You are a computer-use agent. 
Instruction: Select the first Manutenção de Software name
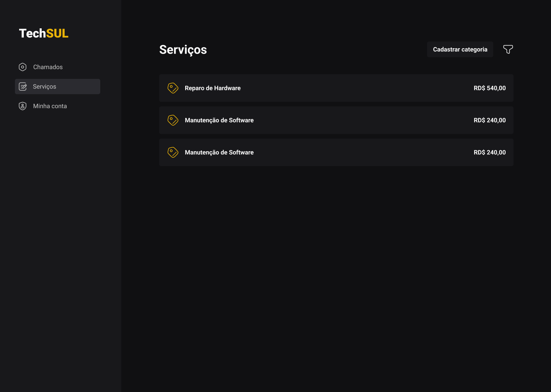(x=219, y=120)
